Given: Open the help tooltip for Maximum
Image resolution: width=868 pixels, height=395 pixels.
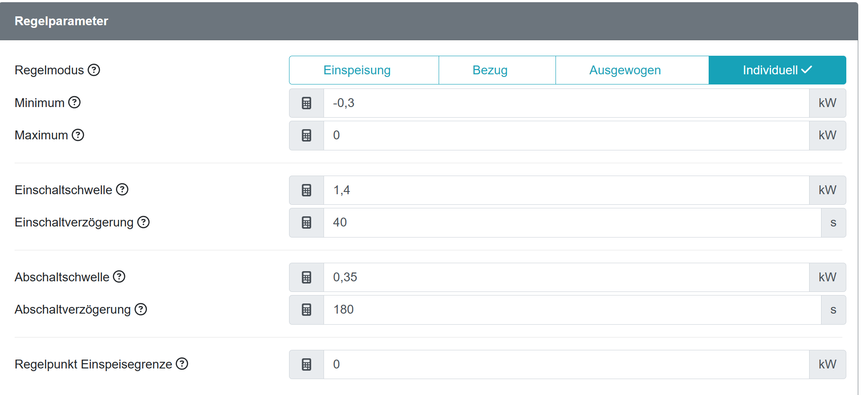Looking at the screenshot, I should tap(78, 135).
